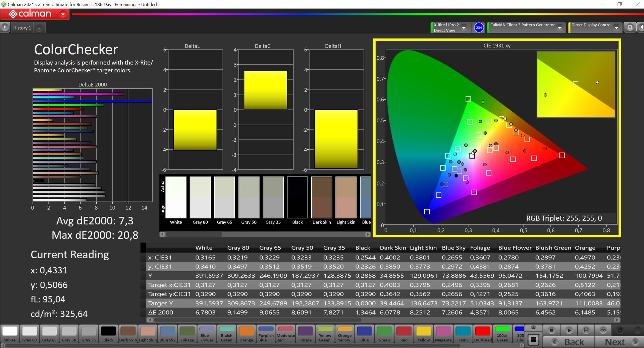Viewport: 644px width, 348px height.
Task: Open the Calman main menu button
Action: point(35,14)
